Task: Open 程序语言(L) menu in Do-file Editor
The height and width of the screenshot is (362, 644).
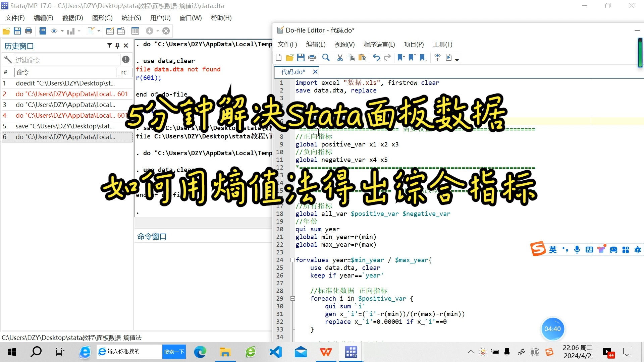Action: (379, 45)
